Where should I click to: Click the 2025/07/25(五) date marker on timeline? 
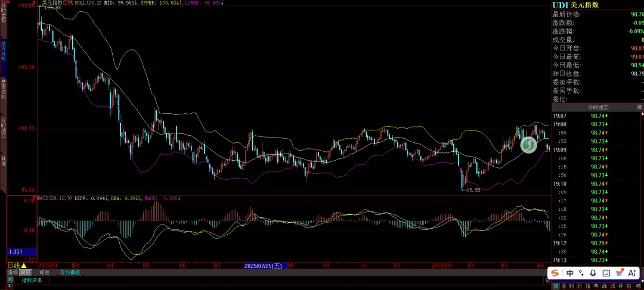pyautogui.click(x=265, y=266)
